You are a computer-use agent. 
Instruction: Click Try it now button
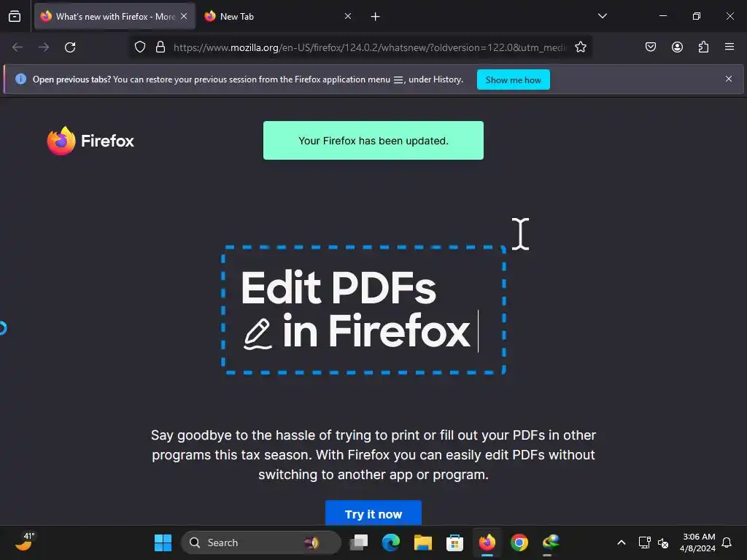coord(373,514)
